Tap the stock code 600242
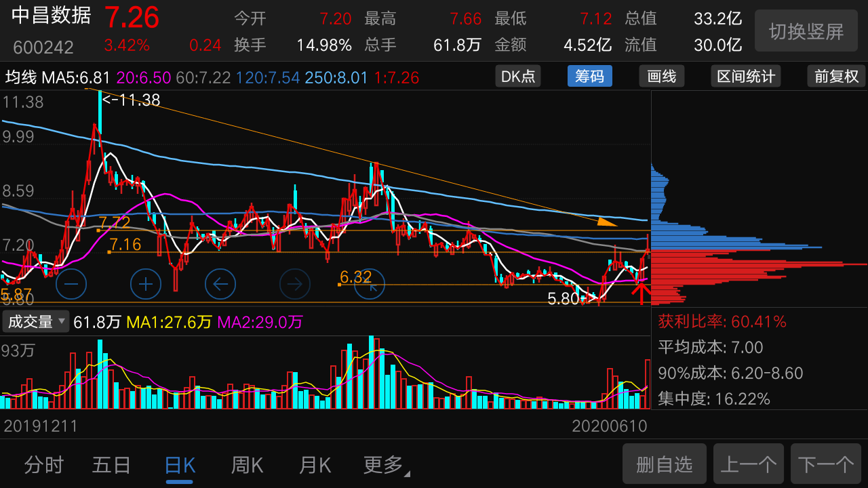The width and height of the screenshot is (868, 488). click(43, 47)
